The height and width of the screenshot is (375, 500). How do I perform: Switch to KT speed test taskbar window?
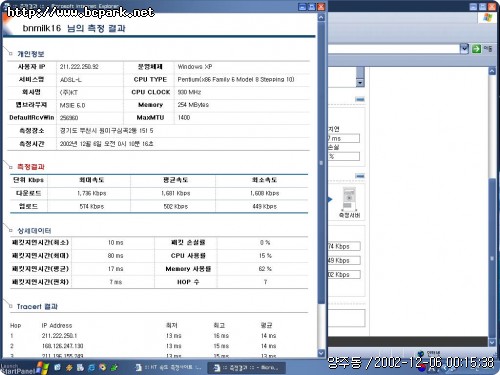pyautogui.click(x=169, y=368)
